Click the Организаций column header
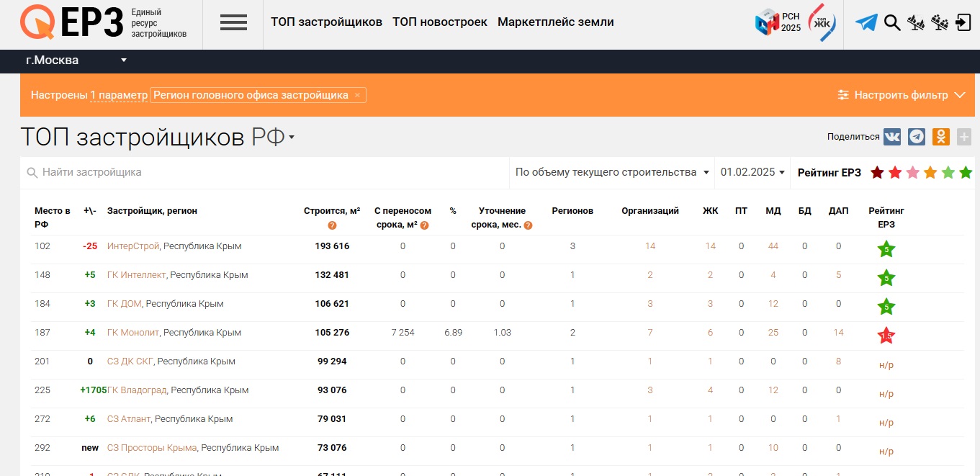Screen dimensions: 980x476 [650, 211]
